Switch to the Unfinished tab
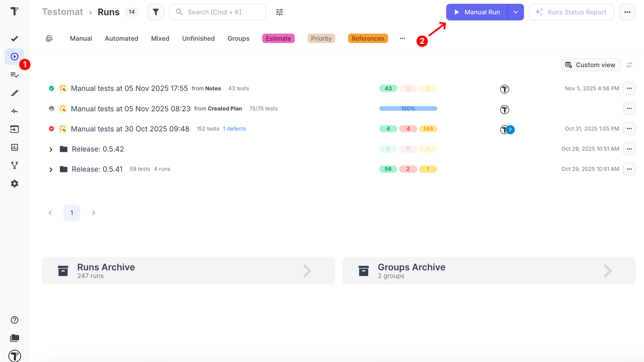Viewport: 644px width, 362px height. pyautogui.click(x=198, y=38)
